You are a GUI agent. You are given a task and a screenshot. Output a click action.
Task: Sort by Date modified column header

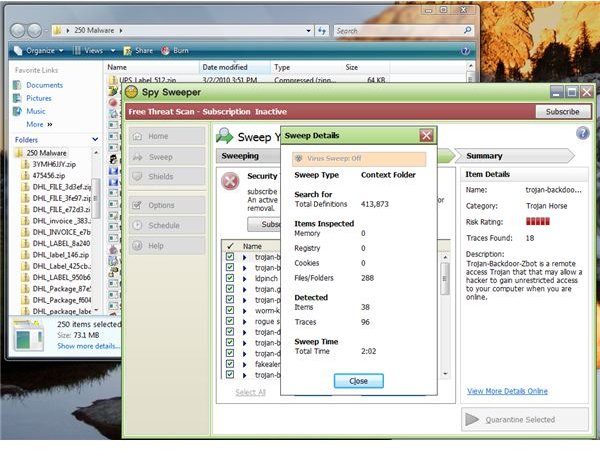point(235,67)
